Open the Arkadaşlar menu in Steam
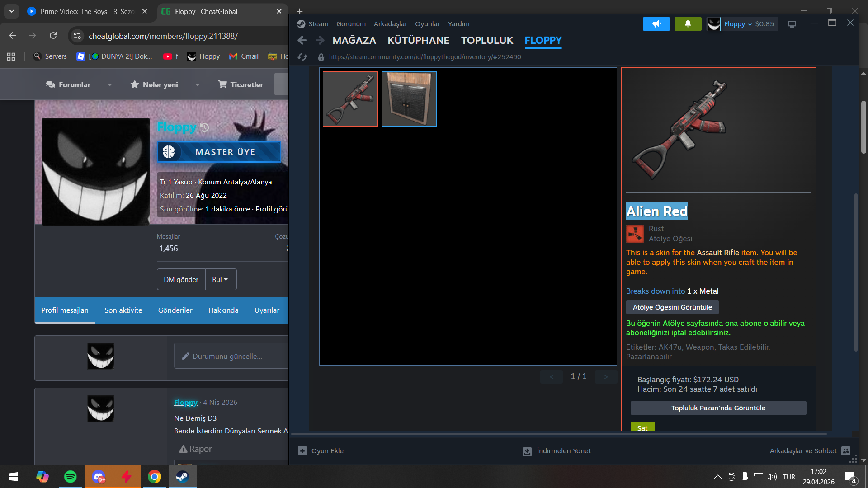 point(390,24)
